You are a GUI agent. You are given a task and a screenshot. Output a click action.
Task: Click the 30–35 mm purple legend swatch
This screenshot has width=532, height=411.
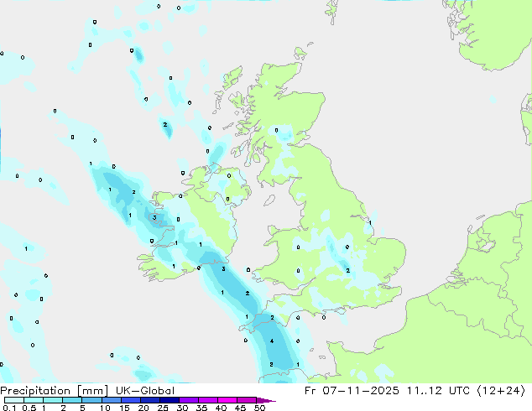pyautogui.click(x=188, y=400)
